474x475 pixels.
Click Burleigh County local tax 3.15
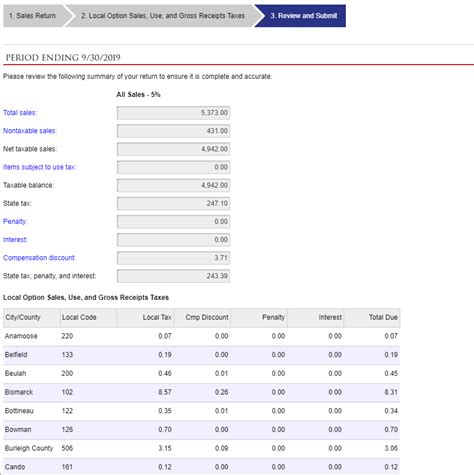click(165, 448)
